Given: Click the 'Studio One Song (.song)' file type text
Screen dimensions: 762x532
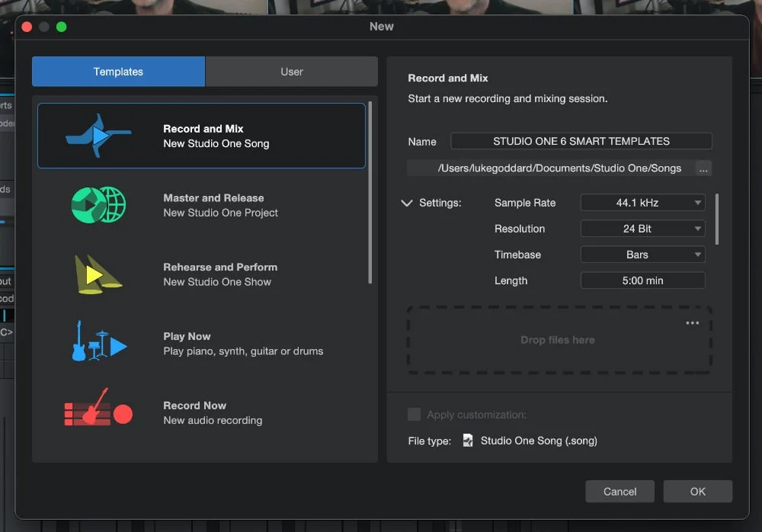Looking at the screenshot, I should (539, 441).
